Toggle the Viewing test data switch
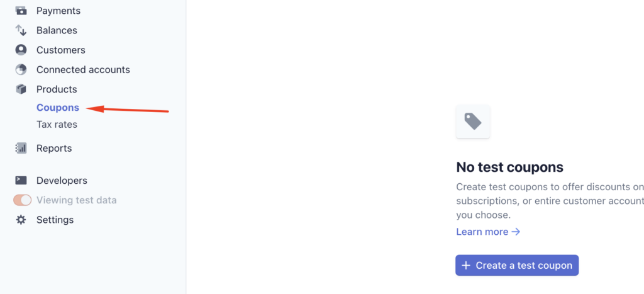Viewport: 644px width, 294px height. pos(23,200)
